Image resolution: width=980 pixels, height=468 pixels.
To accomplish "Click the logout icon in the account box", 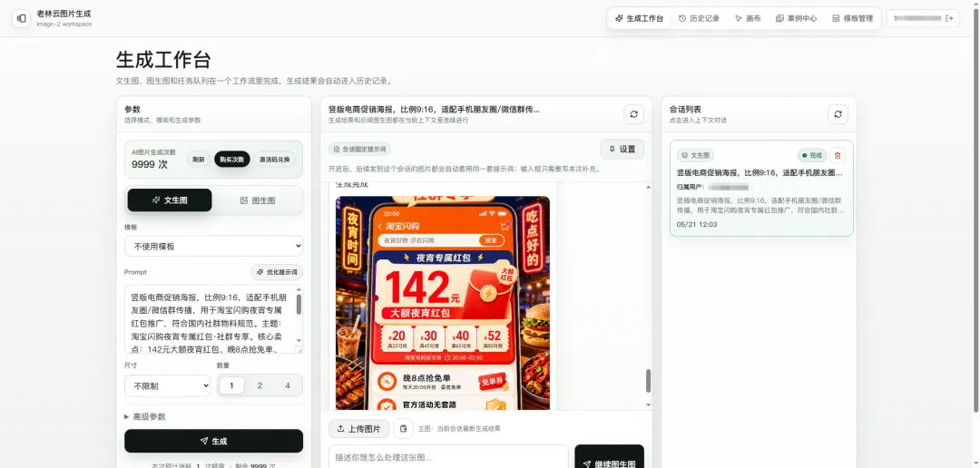I will click(949, 18).
